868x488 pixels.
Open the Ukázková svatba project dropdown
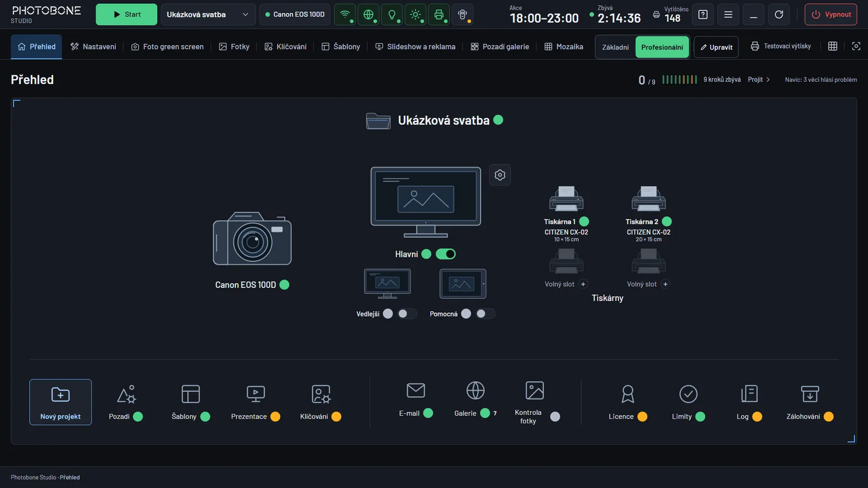pyautogui.click(x=208, y=15)
